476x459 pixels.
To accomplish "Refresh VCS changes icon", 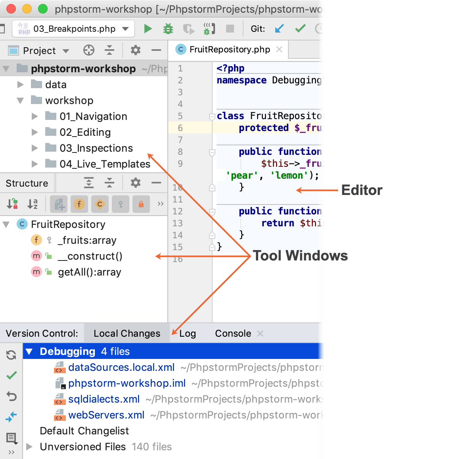I will (x=12, y=355).
